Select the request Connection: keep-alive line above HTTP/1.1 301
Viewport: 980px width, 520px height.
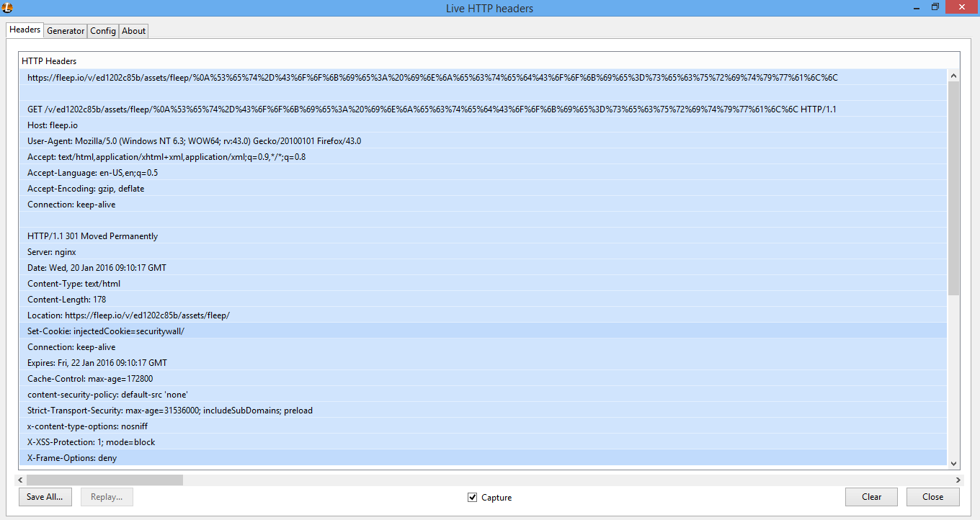[483, 205]
